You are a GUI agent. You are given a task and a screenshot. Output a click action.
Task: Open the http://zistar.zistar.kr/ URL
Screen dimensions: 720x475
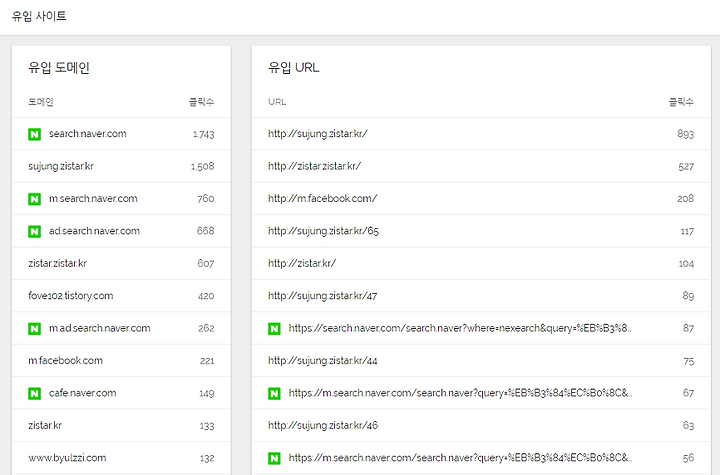click(315, 166)
